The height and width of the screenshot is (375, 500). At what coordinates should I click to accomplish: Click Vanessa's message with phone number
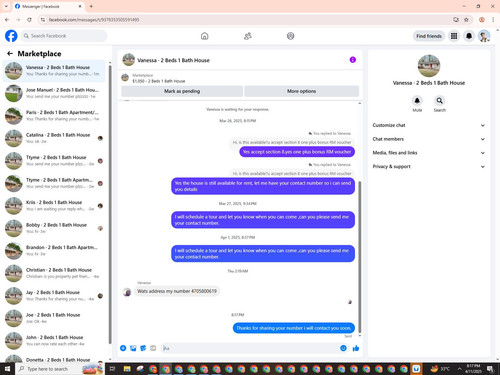pyautogui.click(x=177, y=291)
